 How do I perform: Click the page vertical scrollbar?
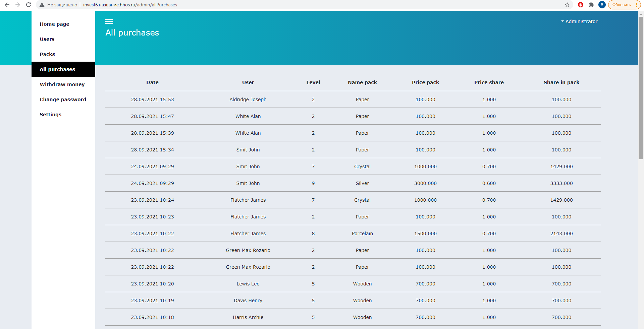(641, 87)
